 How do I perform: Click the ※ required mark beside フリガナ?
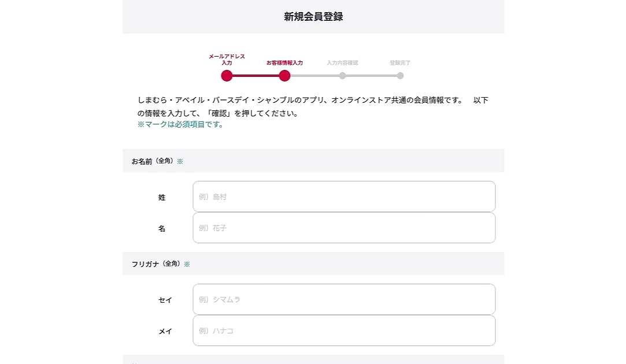(x=187, y=264)
